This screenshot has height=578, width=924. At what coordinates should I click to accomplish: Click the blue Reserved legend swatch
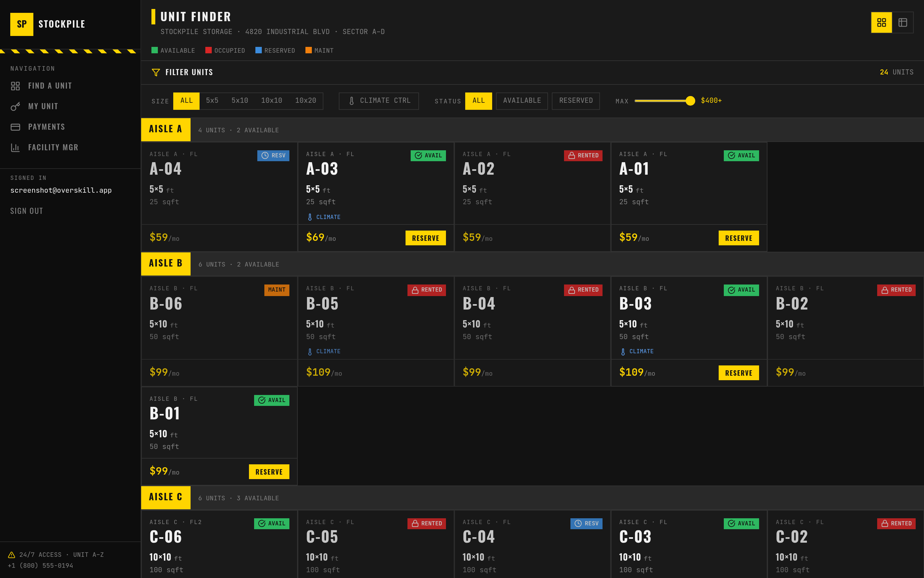pyautogui.click(x=259, y=50)
